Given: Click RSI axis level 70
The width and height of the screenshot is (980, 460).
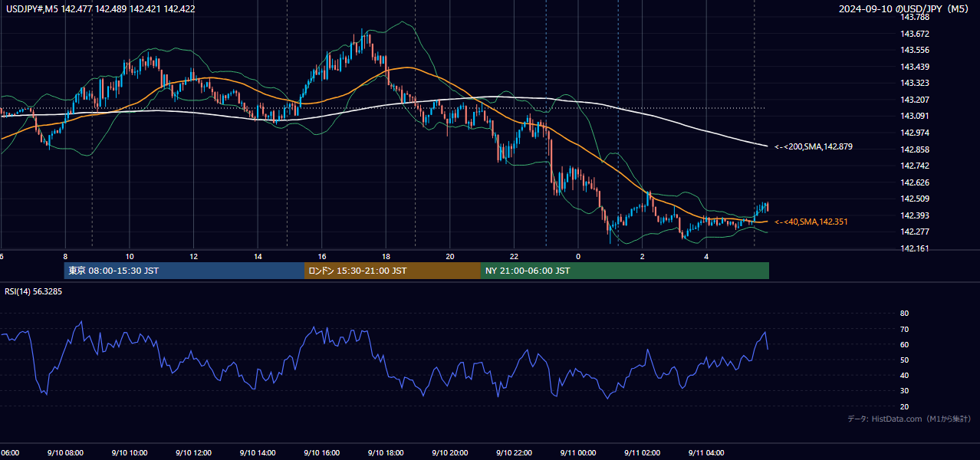Looking at the screenshot, I should pyautogui.click(x=905, y=329).
